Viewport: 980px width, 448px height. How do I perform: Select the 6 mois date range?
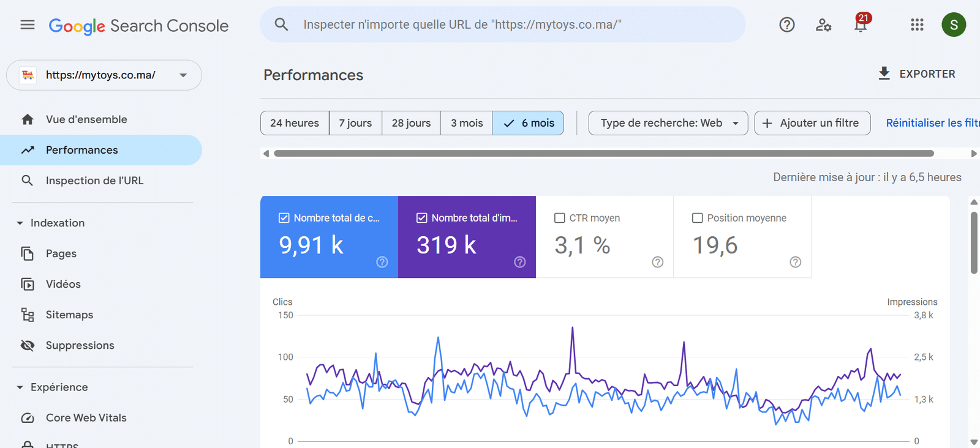[x=528, y=123]
